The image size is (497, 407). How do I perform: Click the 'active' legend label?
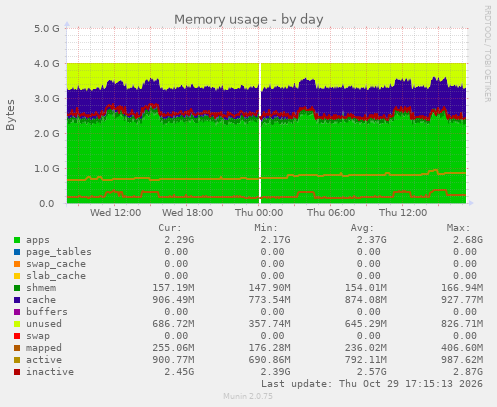point(44,360)
